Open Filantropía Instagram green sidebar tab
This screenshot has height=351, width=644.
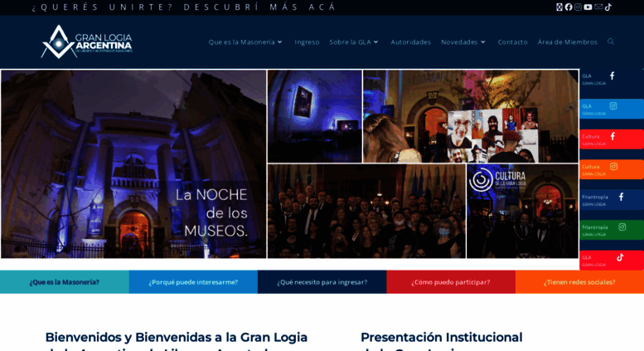point(612,230)
